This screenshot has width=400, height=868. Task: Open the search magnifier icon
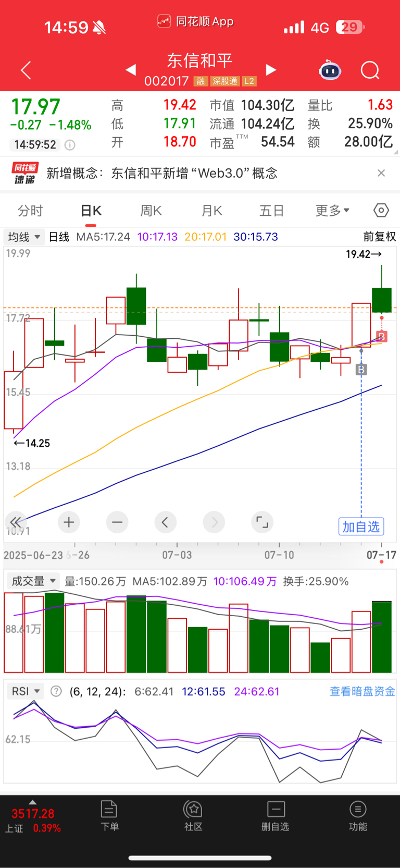coord(370,70)
